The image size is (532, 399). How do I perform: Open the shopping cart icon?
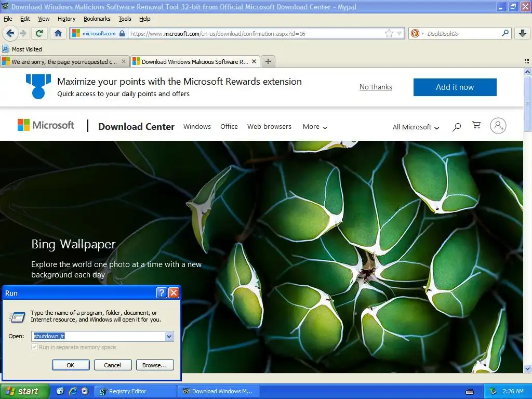pyautogui.click(x=476, y=125)
